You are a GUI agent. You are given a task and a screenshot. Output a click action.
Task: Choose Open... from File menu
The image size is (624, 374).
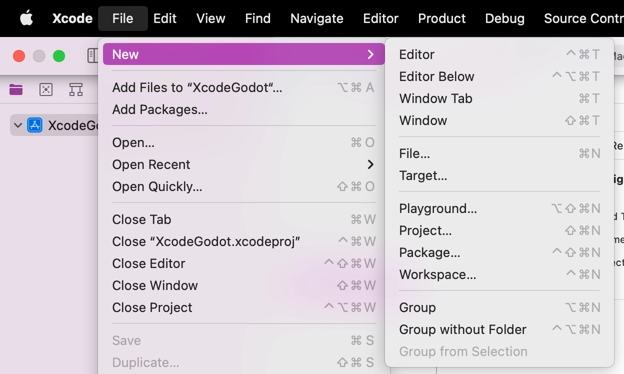244,142
